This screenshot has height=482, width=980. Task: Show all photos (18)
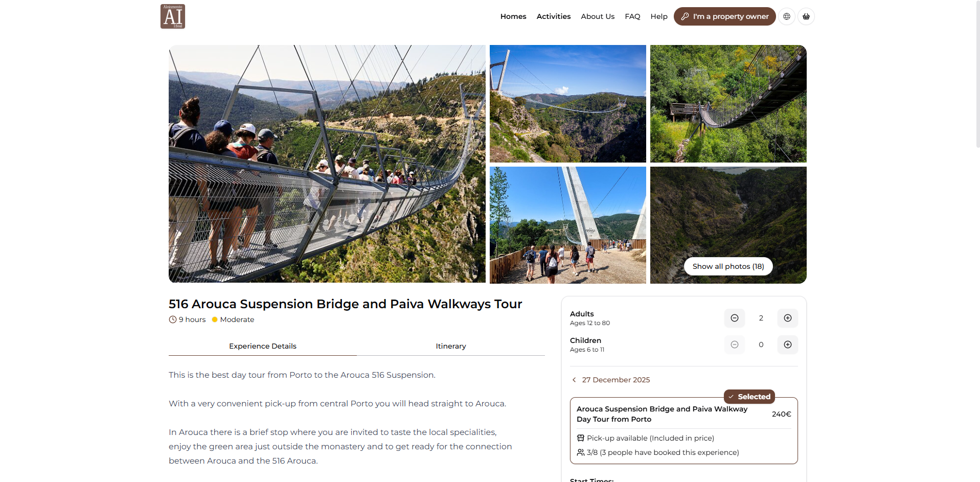pyautogui.click(x=728, y=266)
